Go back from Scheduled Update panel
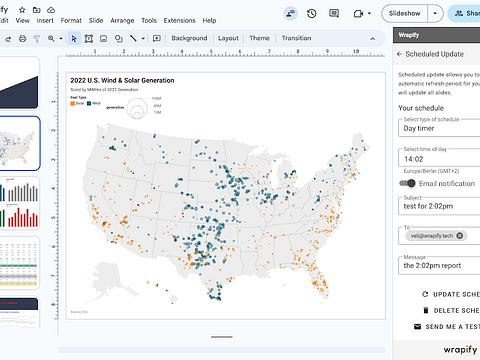Screen dimensions: 480x360 399,54
